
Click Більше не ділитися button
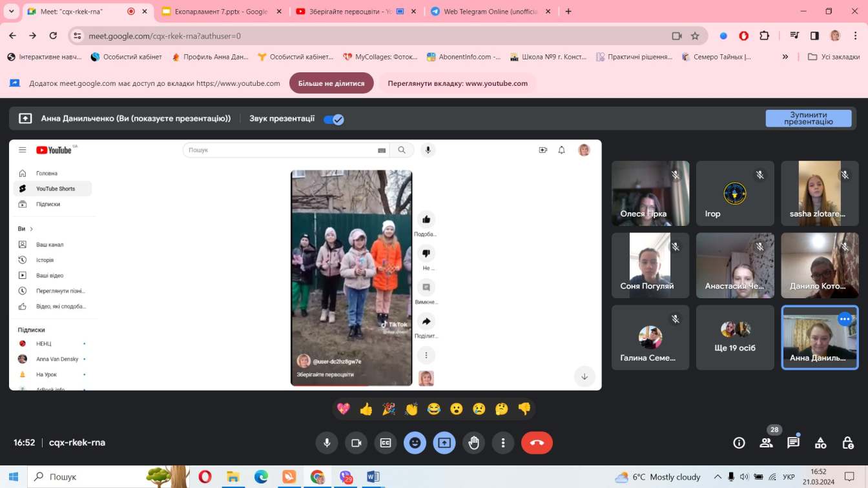click(331, 83)
